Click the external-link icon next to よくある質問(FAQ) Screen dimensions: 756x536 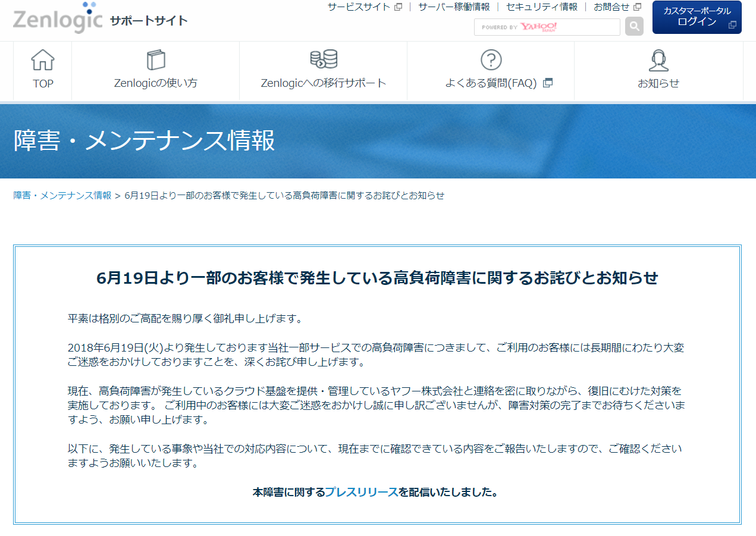[545, 83]
